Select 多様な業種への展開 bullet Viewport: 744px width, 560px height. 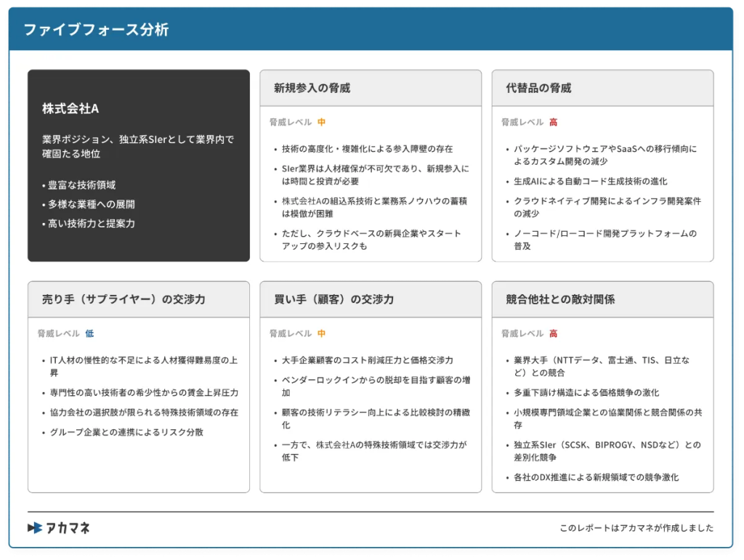(88, 204)
